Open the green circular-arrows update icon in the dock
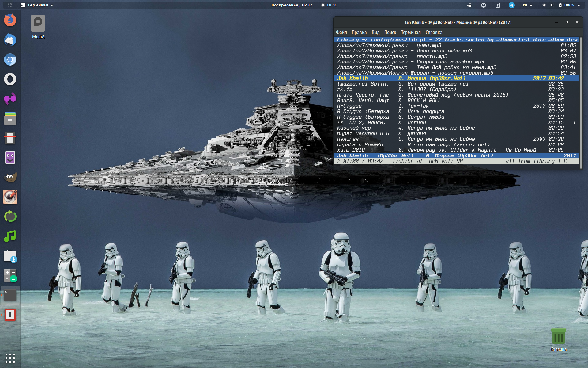Screen dimensions: 588x368 tap(10, 217)
